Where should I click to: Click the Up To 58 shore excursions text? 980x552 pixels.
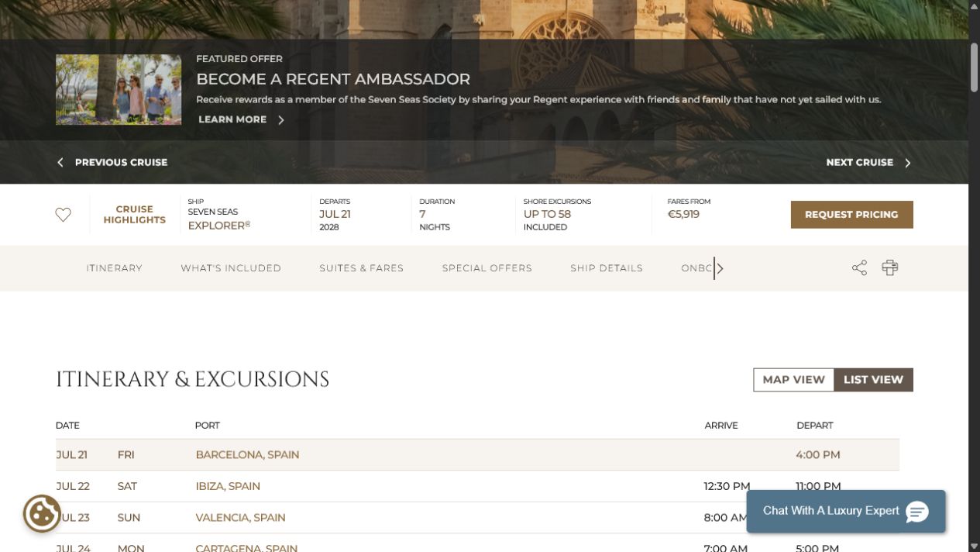pyautogui.click(x=547, y=220)
